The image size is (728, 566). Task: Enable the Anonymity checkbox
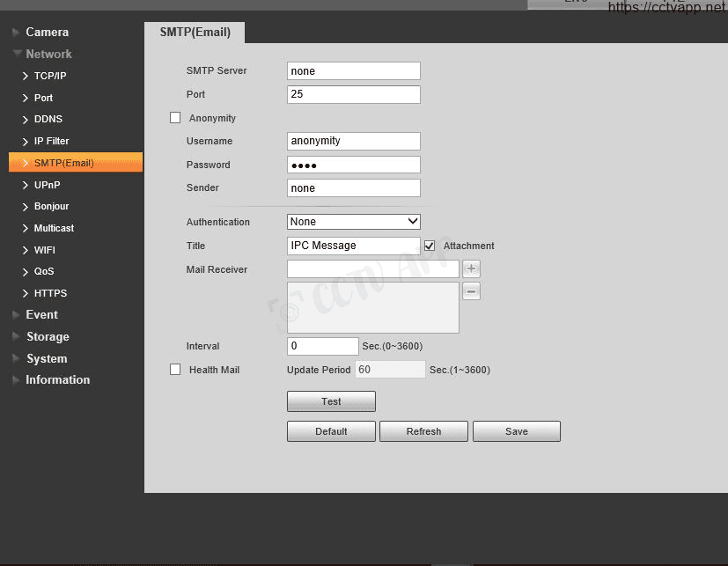[x=175, y=118]
